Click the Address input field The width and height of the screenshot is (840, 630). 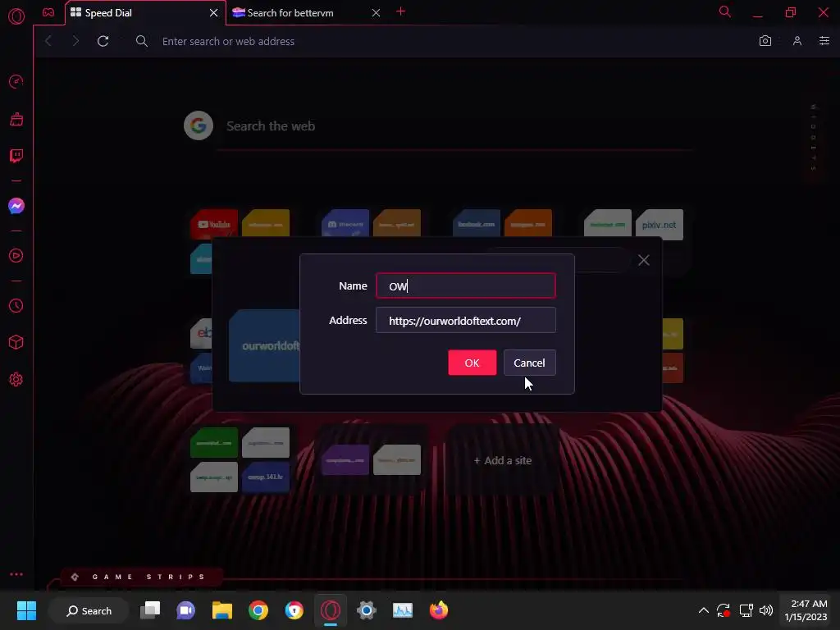(x=466, y=321)
